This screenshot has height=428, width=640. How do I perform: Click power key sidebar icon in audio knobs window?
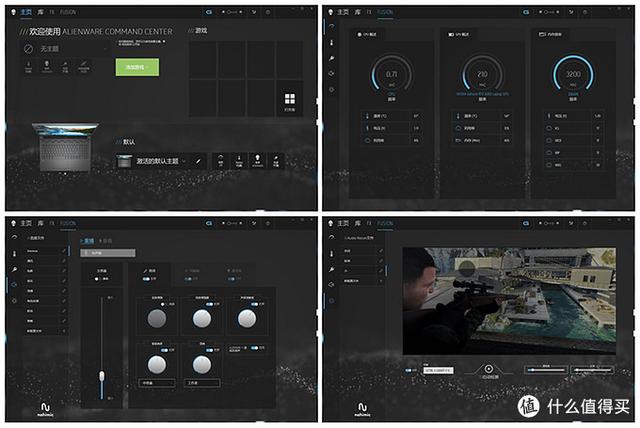[14, 269]
